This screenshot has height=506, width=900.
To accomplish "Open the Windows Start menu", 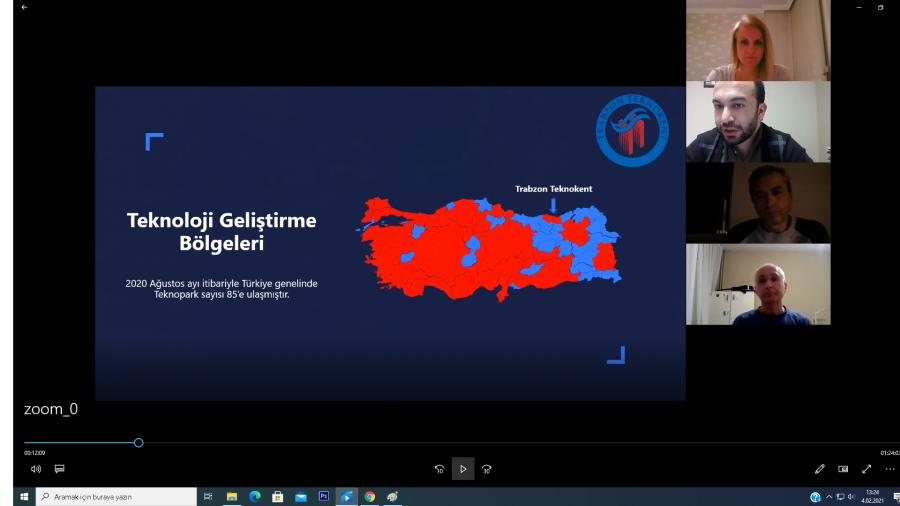I will coord(24,497).
